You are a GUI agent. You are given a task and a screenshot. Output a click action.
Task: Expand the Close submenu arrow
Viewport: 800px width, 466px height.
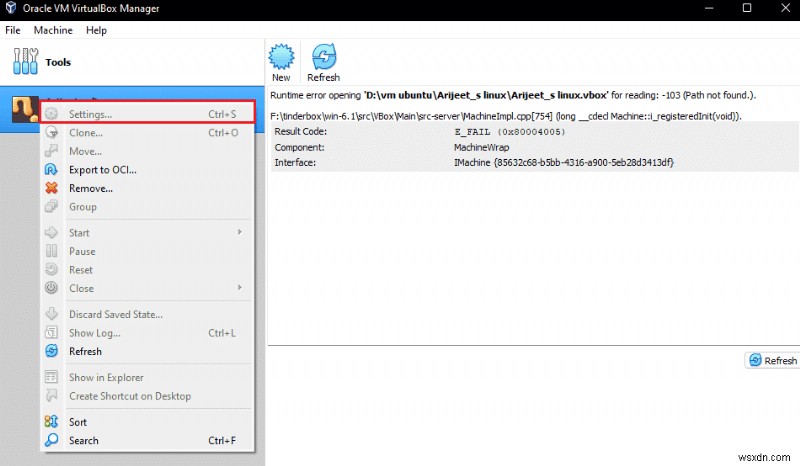click(240, 288)
